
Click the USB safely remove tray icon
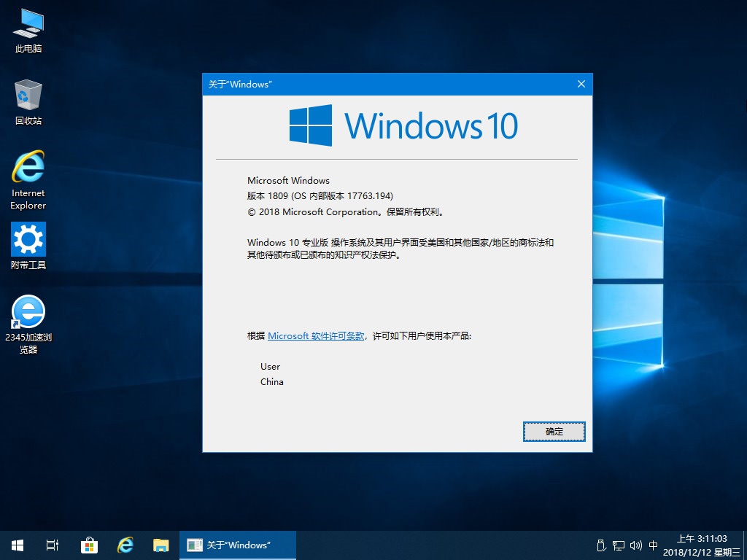[601, 545]
